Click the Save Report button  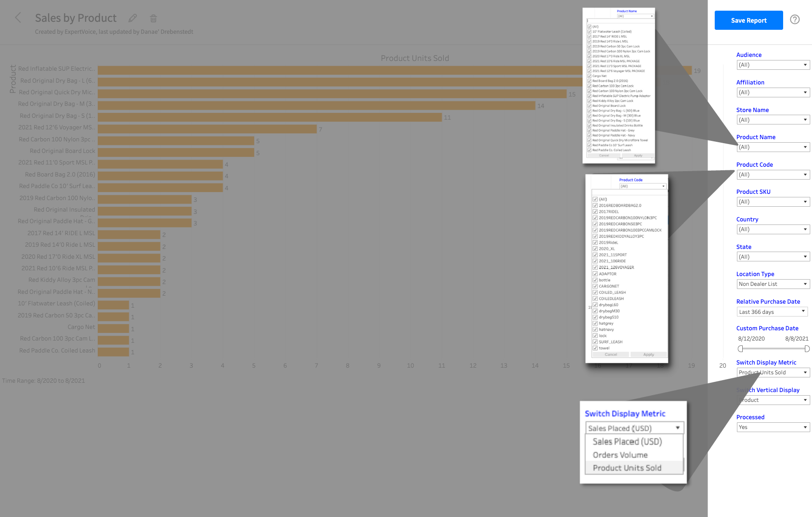click(x=748, y=20)
